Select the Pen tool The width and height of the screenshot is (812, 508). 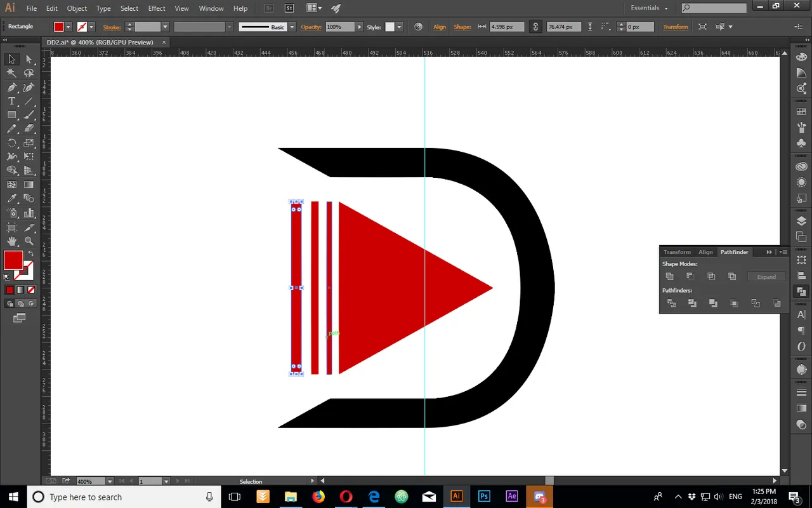point(11,88)
